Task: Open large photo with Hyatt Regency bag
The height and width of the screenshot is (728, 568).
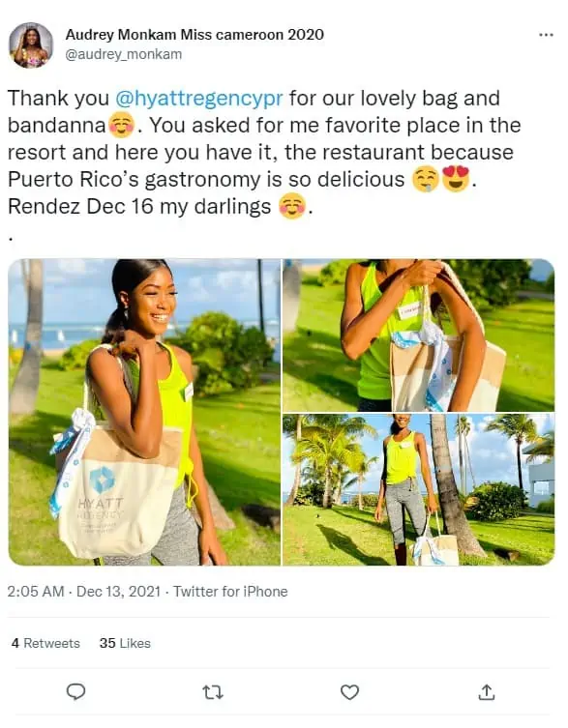Action: [144, 412]
